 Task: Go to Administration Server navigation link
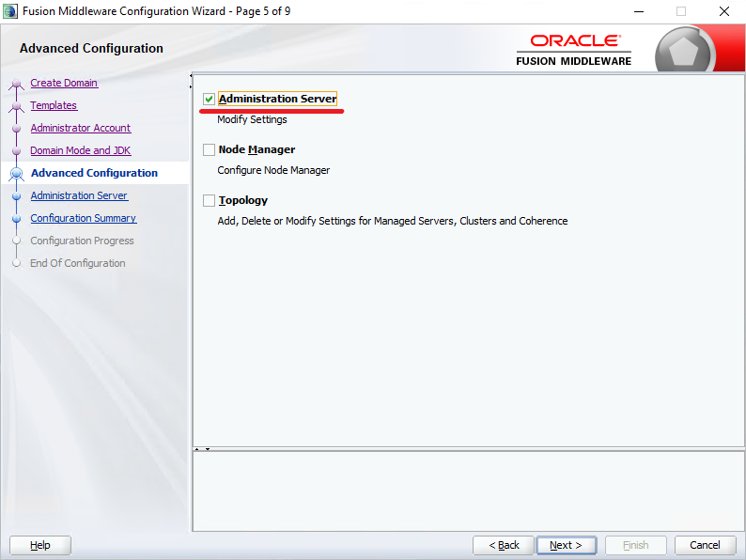(x=79, y=195)
